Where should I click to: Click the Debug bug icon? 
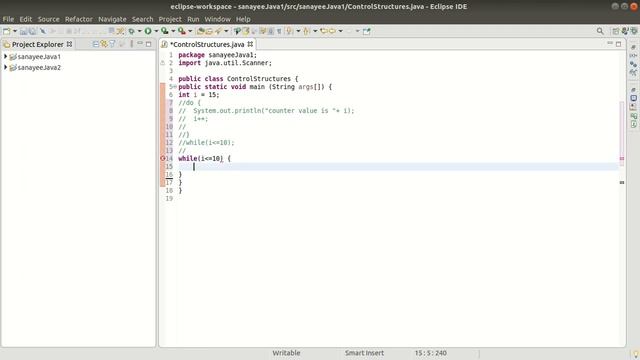131,31
